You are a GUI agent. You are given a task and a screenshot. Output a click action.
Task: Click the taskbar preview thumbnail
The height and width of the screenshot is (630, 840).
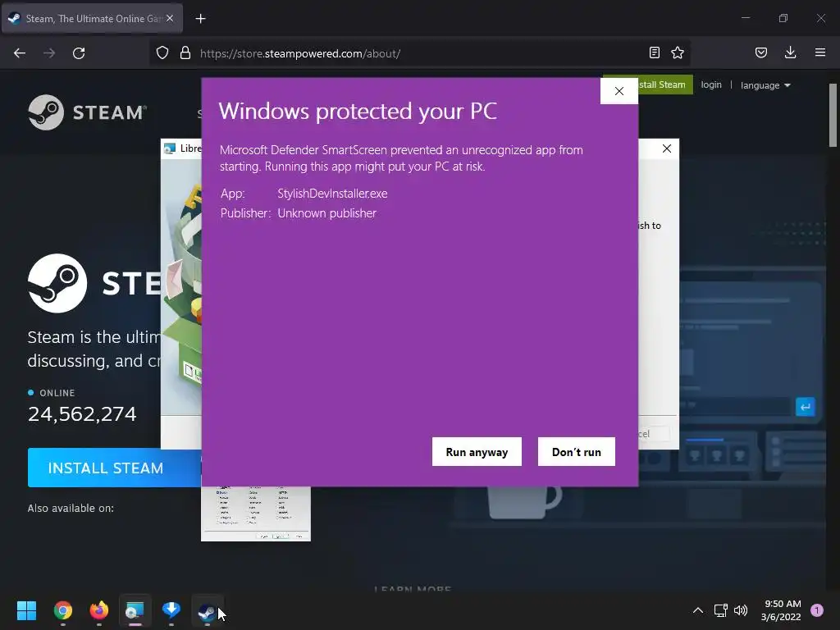256,514
